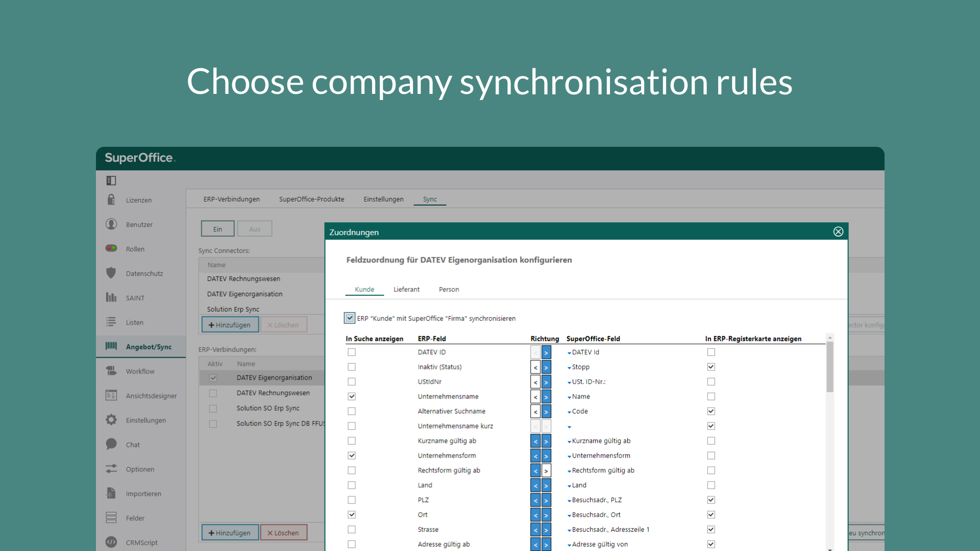Uncheck search checkbox for Ort row
The image size is (980, 551).
(x=352, y=515)
